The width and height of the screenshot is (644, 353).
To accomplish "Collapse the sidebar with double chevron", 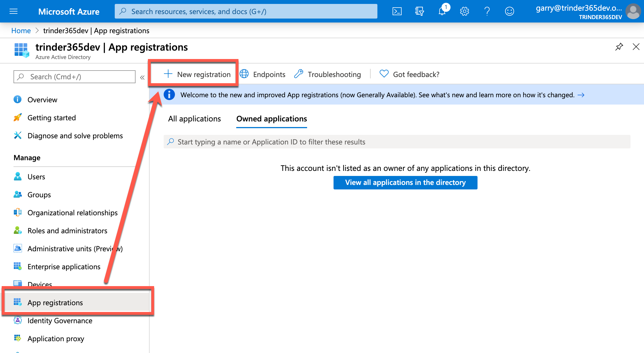I will pos(142,77).
